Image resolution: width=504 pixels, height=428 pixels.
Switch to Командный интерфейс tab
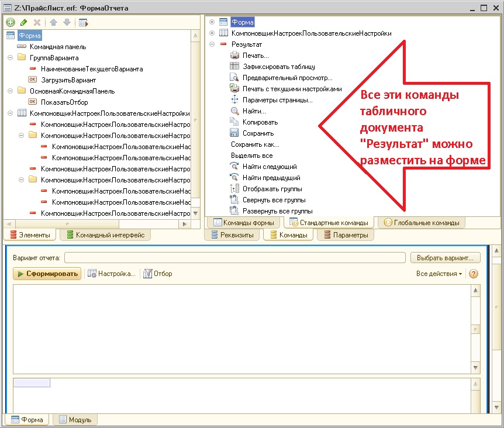pos(106,235)
